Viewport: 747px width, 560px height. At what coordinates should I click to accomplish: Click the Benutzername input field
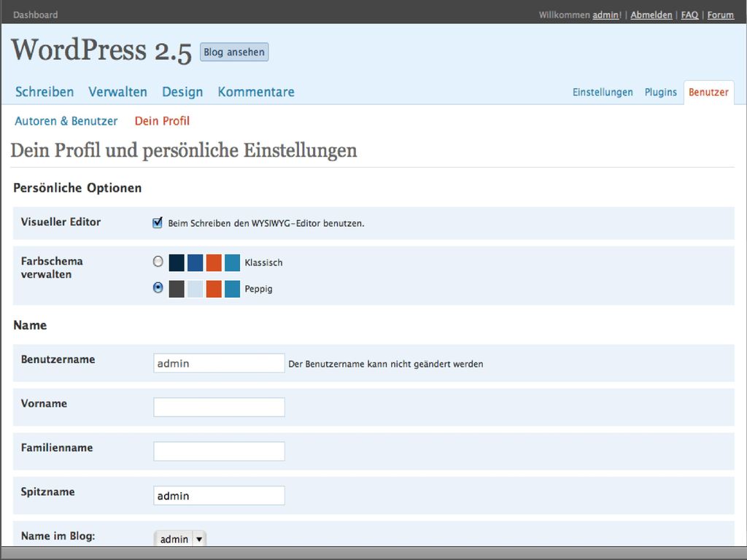(x=219, y=363)
